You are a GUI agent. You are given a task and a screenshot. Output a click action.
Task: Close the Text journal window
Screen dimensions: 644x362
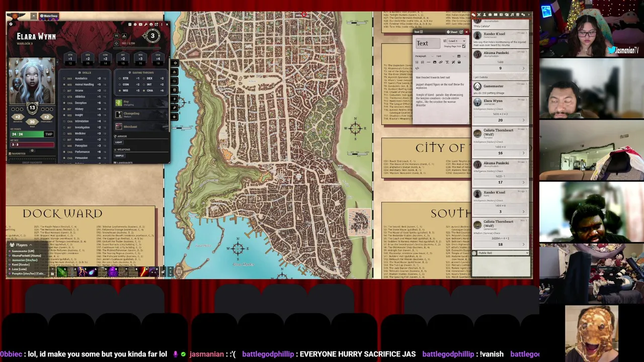tap(466, 32)
